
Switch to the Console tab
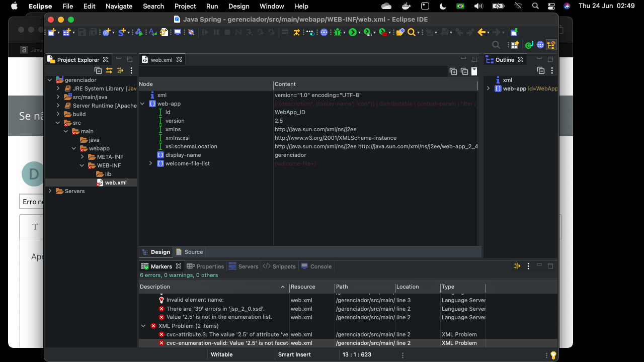(316, 266)
